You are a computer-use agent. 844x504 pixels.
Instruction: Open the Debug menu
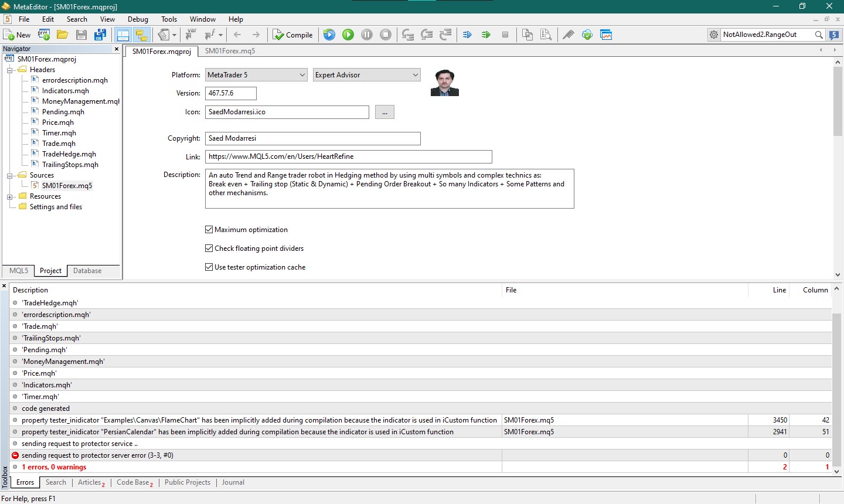[138, 19]
